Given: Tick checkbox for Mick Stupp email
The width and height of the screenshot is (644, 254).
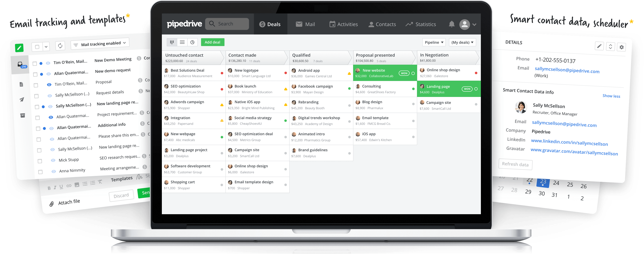Looking at the screenshot, I should 40,161.
